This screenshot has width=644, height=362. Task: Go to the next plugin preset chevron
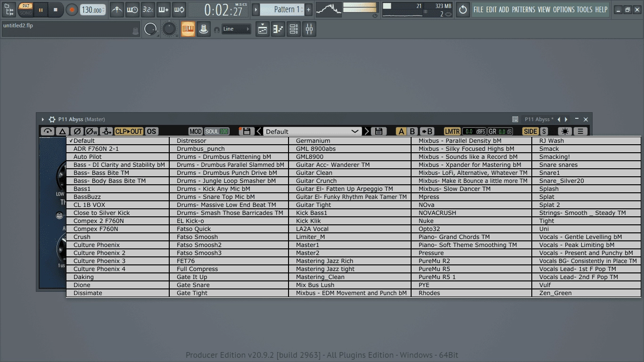click(367, 132)
